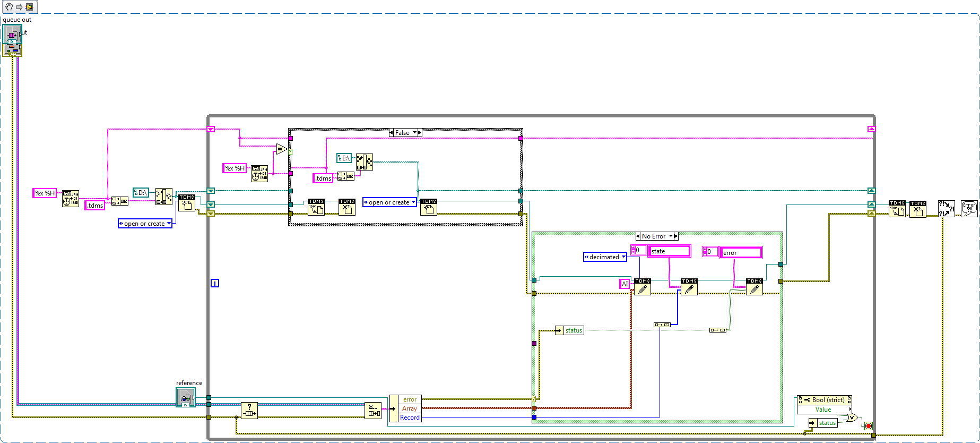The image size is (980, 443).
Task: Open the No Error case selector dropdown
Action: pyautogui.click(x=671, y=236)
